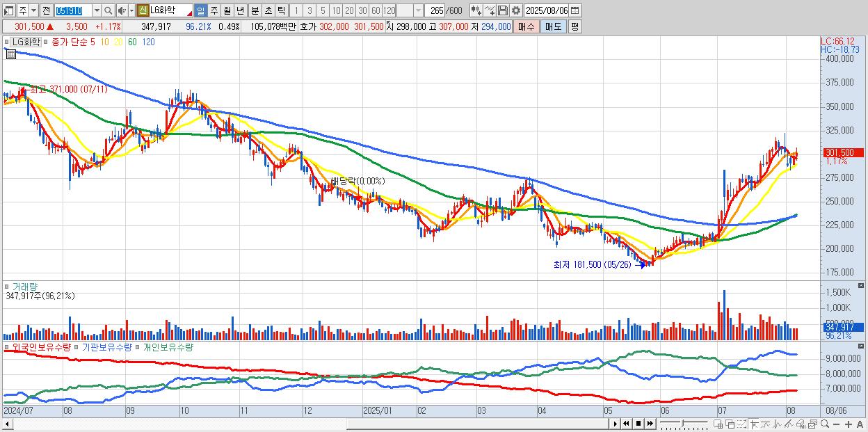Click the playback speed slider handle
Screen dimensions: 868x432
pos(682,423)
